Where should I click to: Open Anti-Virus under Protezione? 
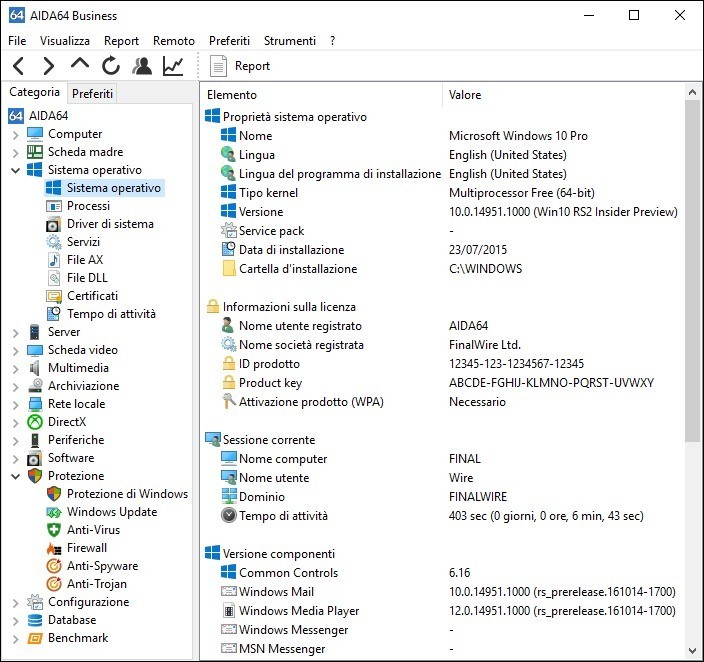click(92, 530)
